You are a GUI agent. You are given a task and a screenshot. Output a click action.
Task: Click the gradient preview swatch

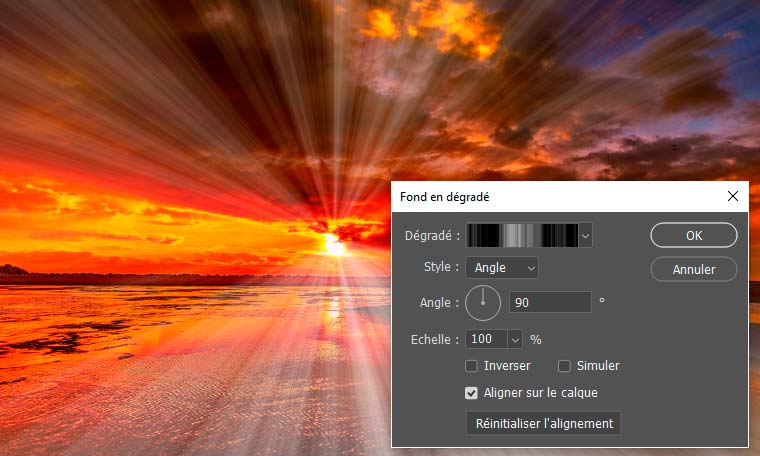[522, 236]
